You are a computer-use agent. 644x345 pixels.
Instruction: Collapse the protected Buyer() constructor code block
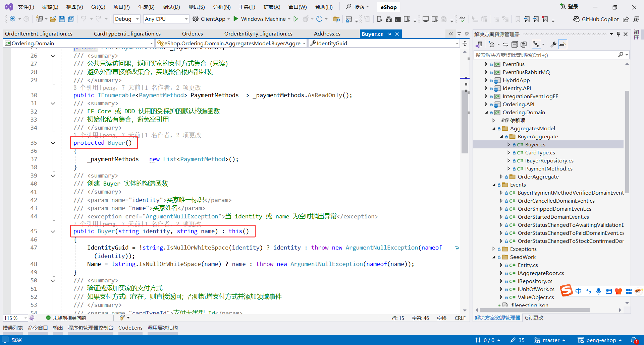point(53,143)
